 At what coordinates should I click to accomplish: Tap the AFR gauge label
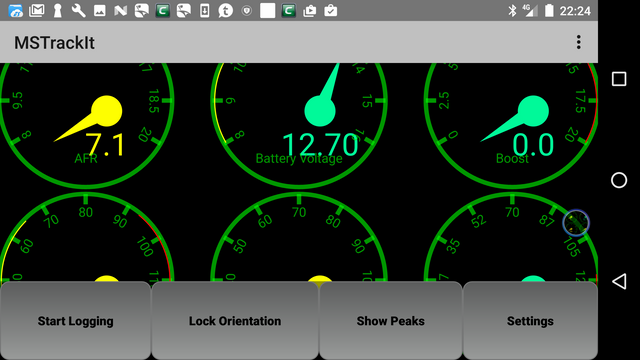tap(86, 158)
